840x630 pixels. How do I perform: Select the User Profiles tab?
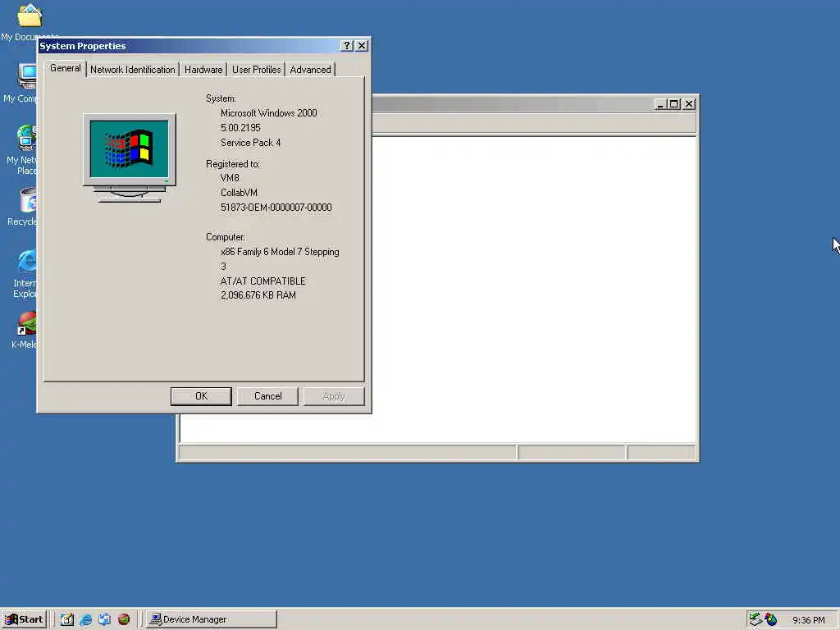[x=256, y=70]
